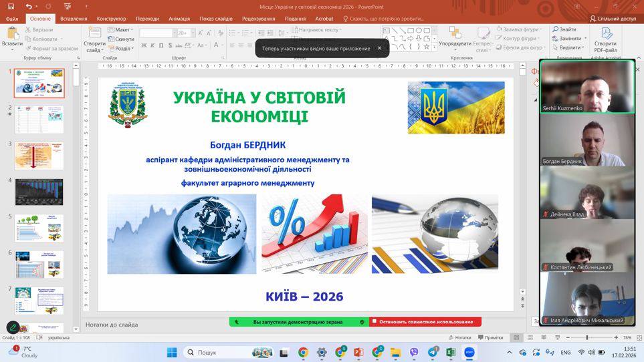Image resolution: width=644 pixels, height=362 pixels.
Task: Open the Переходи tab
Action: 147,19
